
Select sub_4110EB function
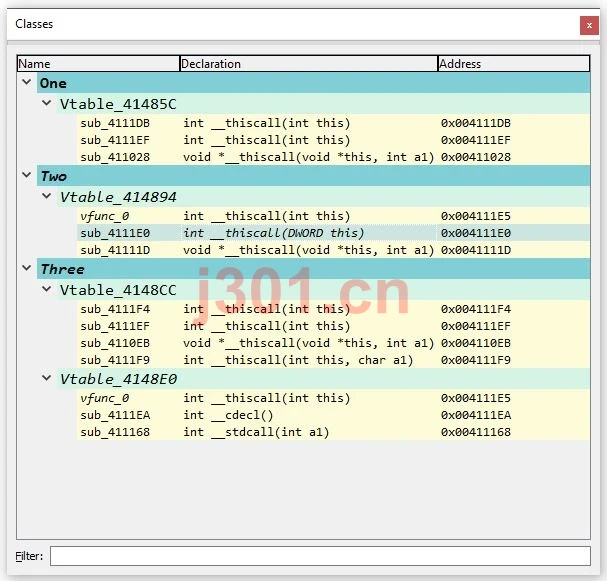click(115, 343)
